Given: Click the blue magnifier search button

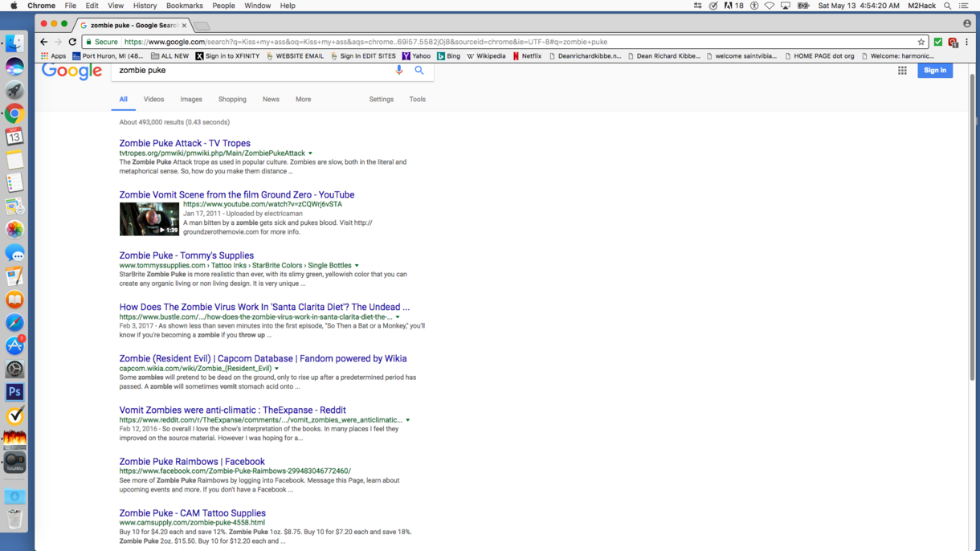Looking at the screenshot, I should [x=419, y=71].
